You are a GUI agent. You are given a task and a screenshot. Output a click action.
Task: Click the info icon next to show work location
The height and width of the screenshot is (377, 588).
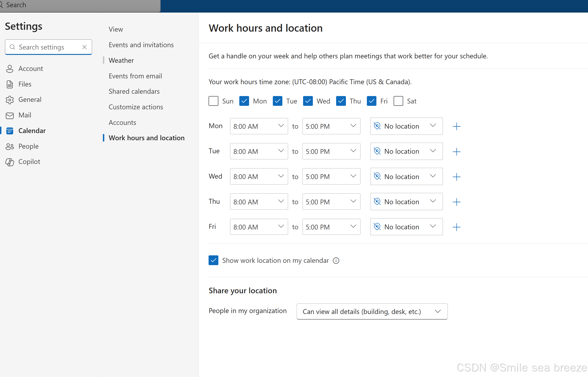[336, 260]
